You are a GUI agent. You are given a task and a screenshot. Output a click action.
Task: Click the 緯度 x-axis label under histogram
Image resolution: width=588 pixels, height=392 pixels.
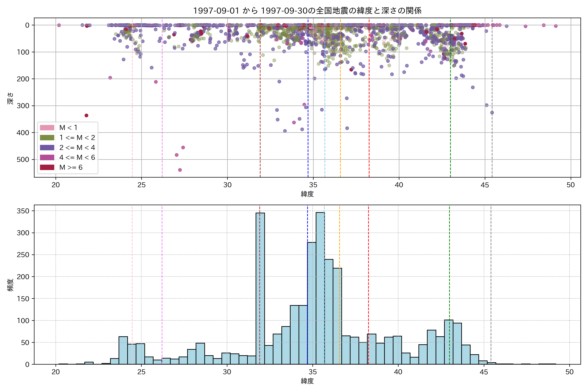click(x=307, y=381)
